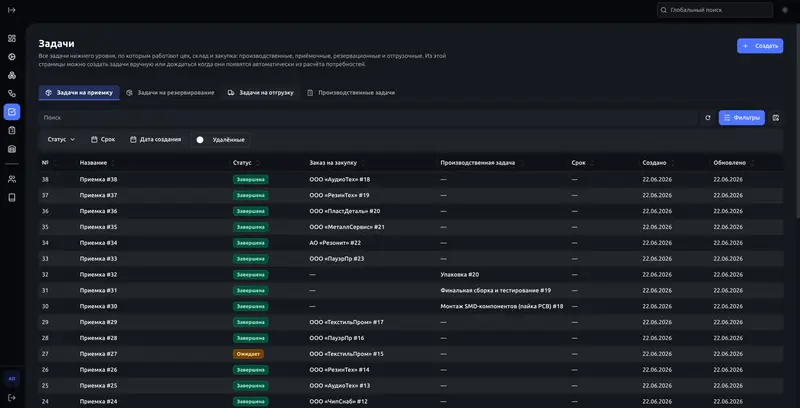The image size is (800, 408).
Task: Switch to Задачи на резервирование tab
Action: (x=170, y=93)
